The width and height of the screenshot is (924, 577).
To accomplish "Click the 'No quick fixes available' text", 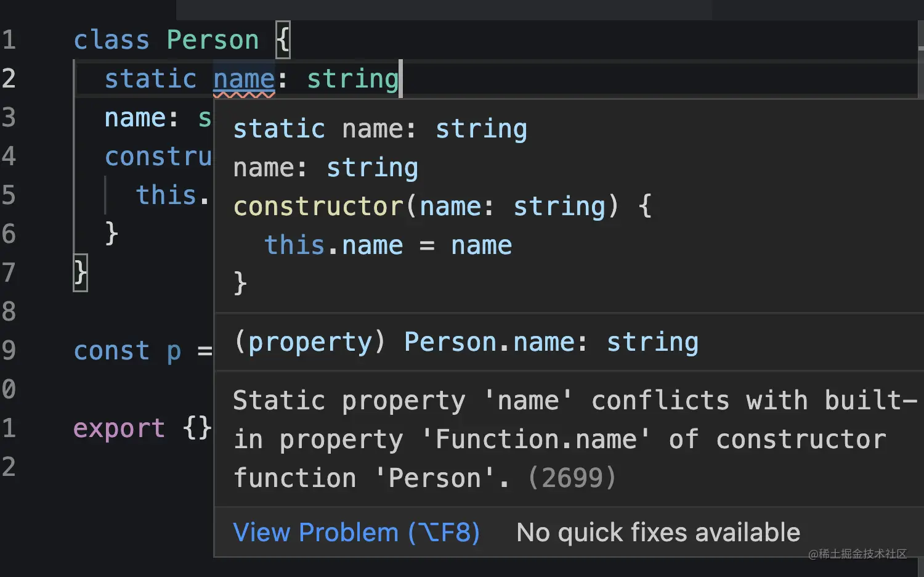I will 658,533.
